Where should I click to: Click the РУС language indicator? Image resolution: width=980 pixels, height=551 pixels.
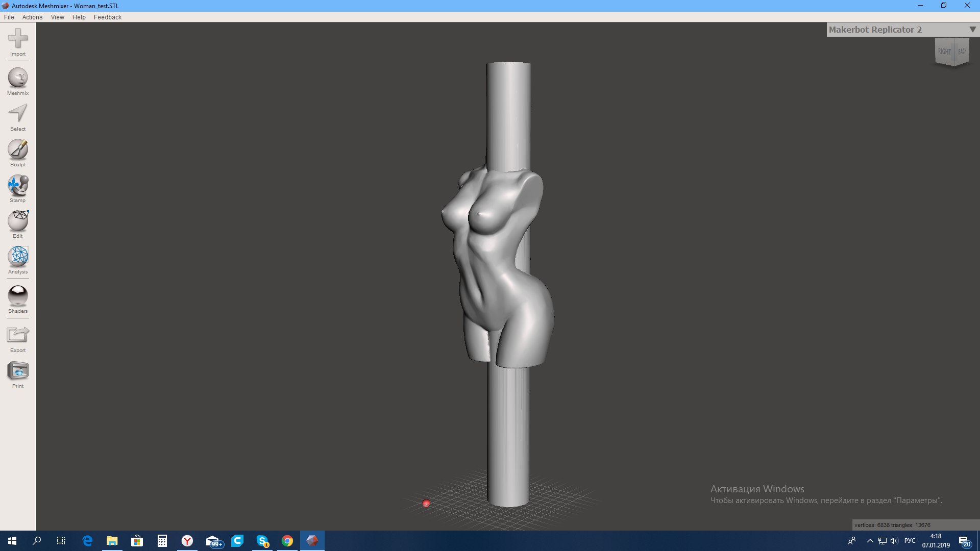point(910,541)
